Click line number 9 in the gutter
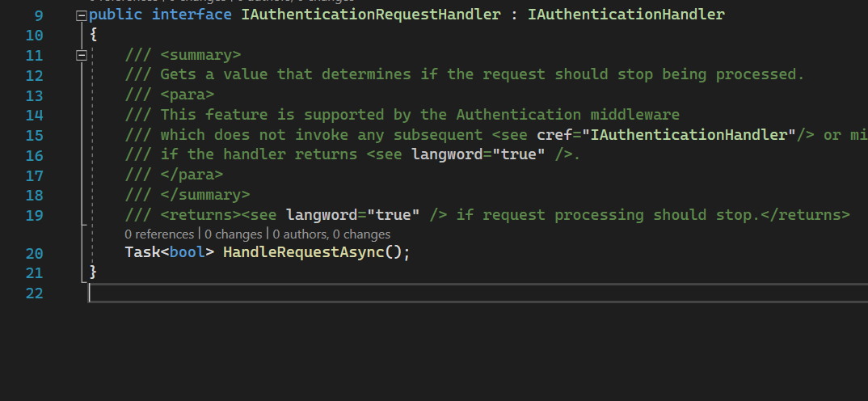Viewport: 868px width, 401px height. pos(38,15)
